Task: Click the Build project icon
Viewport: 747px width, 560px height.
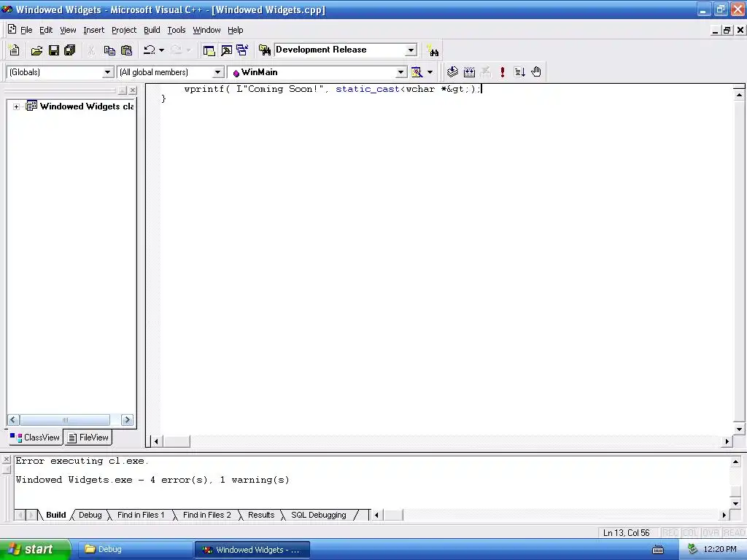Action: click(x=469, y=72)
